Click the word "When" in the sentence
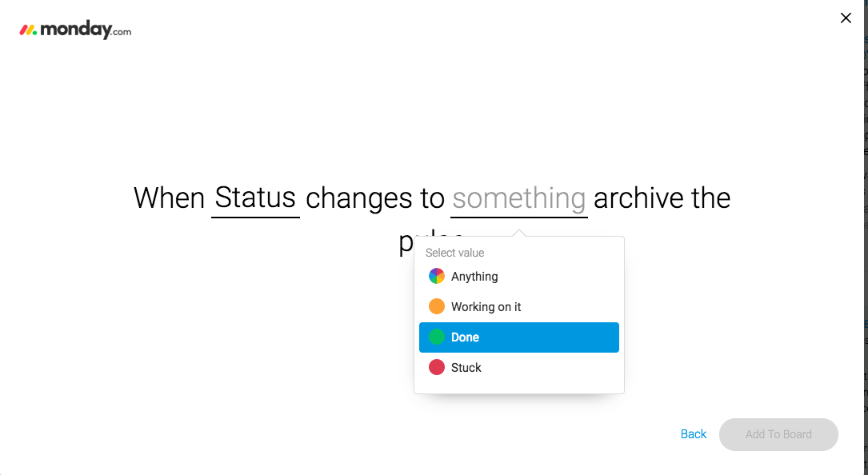This screenshot has width=868, height=475. 169,198
